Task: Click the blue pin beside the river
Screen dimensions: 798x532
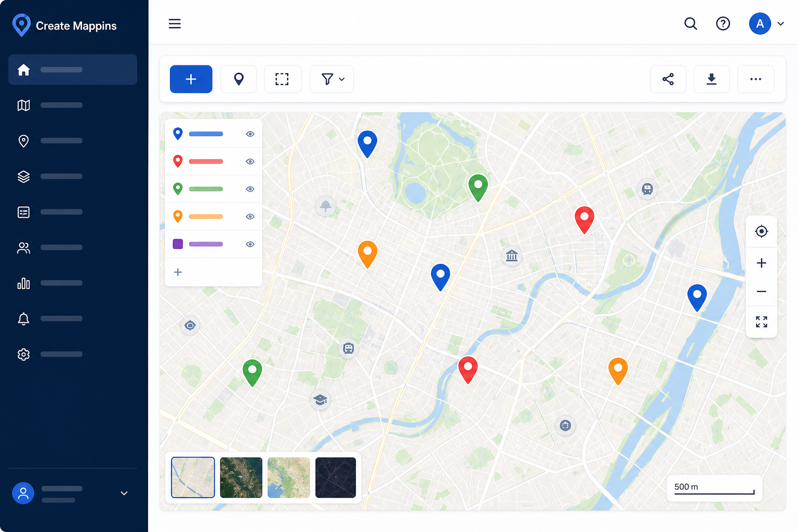Action: click(x=697, y=298)
